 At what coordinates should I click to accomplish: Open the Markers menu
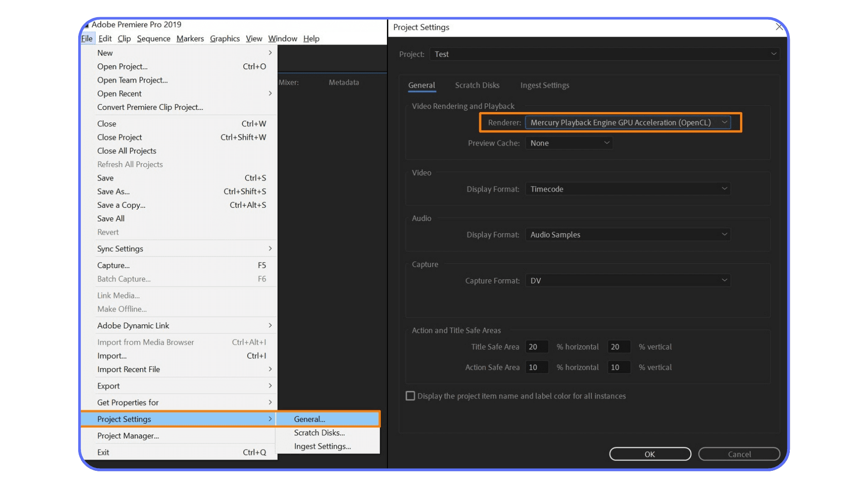click(x=190, y=38)
